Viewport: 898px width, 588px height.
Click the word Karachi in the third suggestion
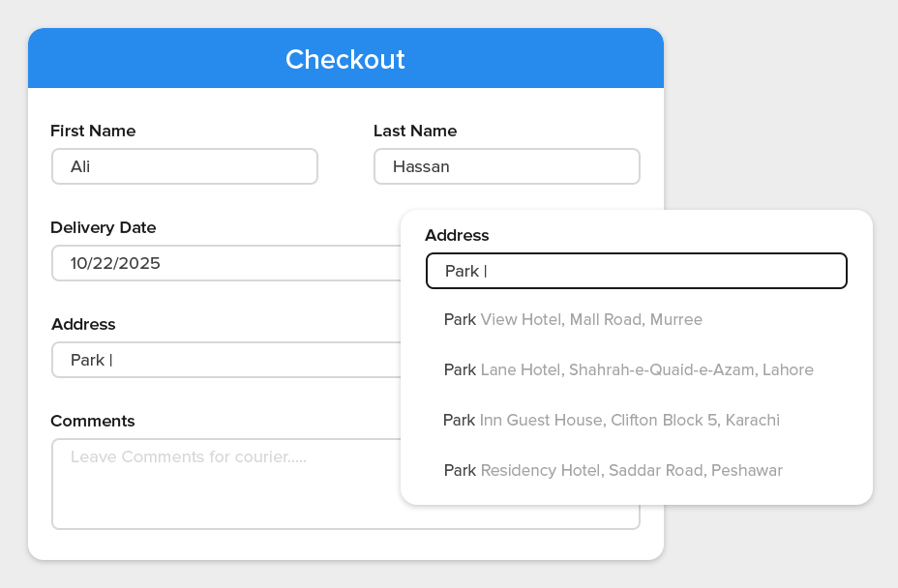click(752, 420)
